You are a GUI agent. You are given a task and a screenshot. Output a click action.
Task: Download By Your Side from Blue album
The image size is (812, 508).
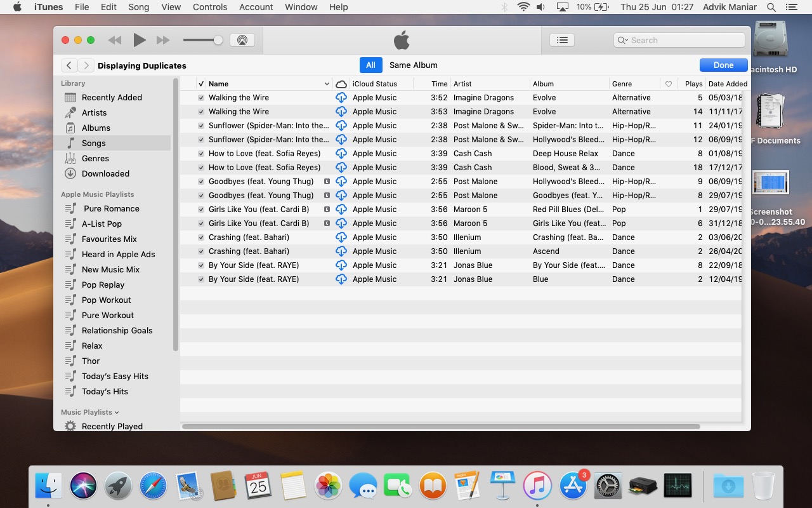(341, 279)
